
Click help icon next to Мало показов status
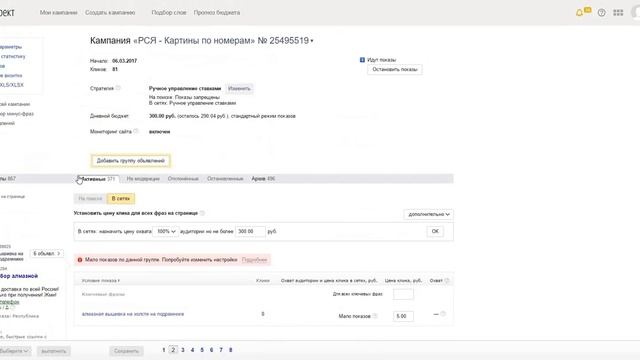tap(375, 316)
